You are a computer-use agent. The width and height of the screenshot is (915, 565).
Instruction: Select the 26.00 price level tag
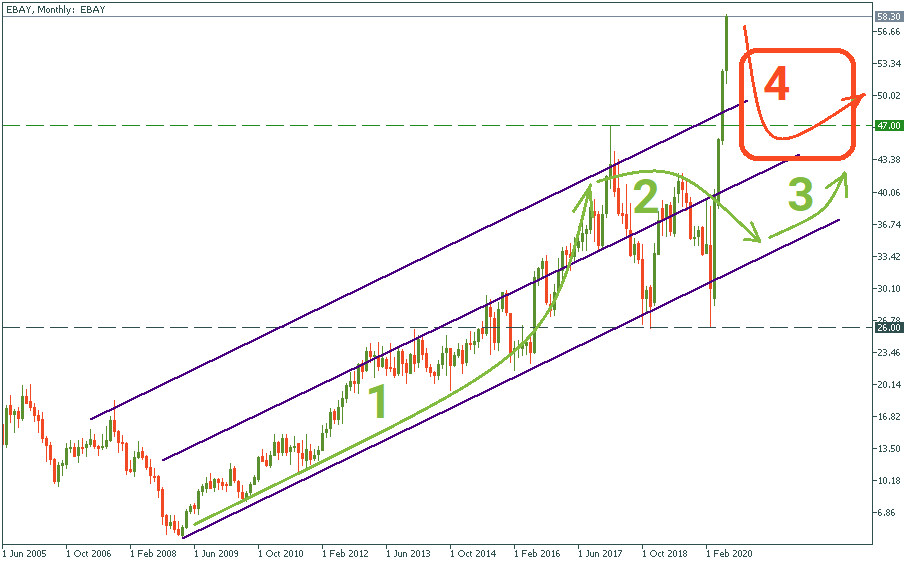coord(888,327)
